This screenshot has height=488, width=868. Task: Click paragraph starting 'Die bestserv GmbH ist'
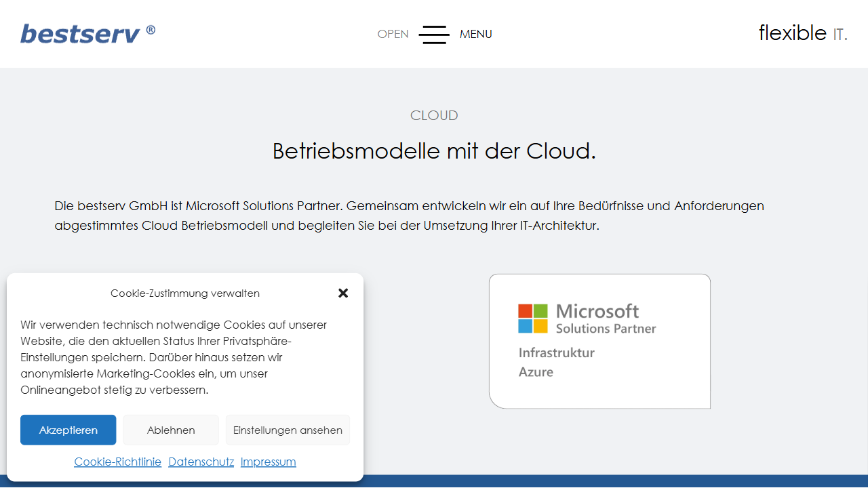410,216
